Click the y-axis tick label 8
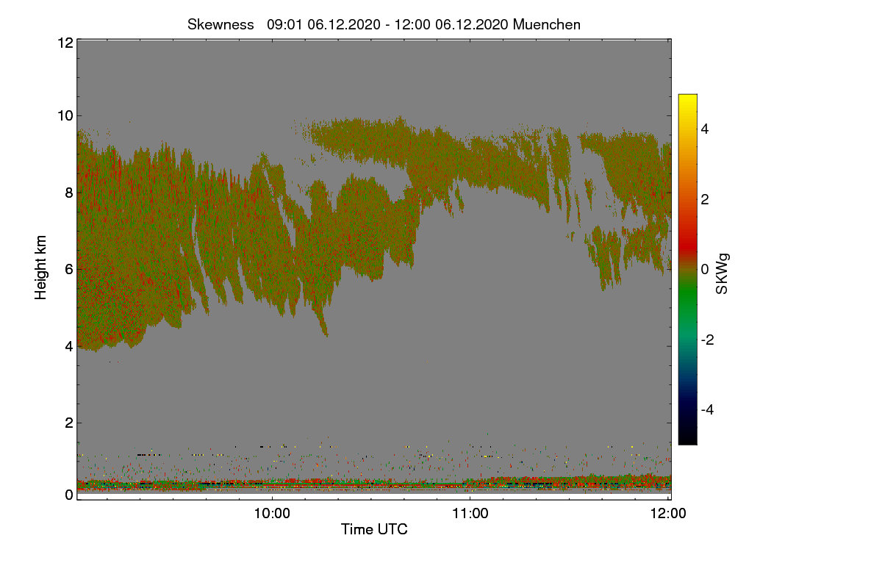This screenshot has height=588, width=882. pos(68,193)
